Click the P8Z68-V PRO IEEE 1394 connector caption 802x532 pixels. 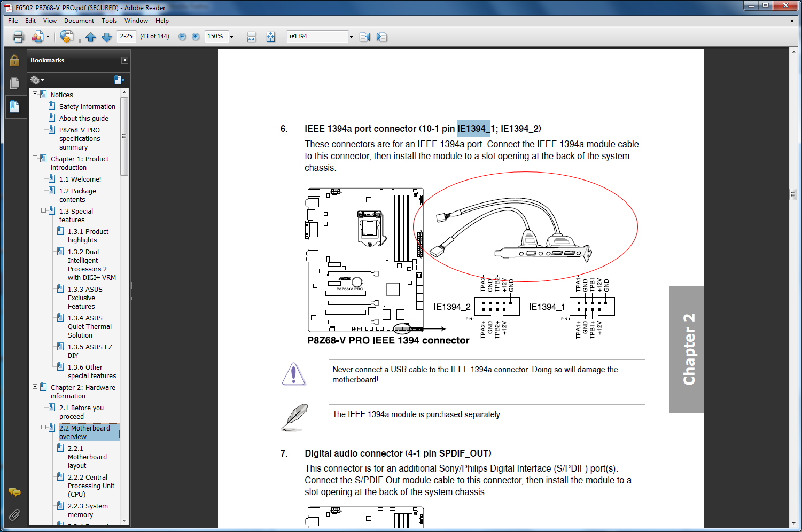[x=388, y=341]
